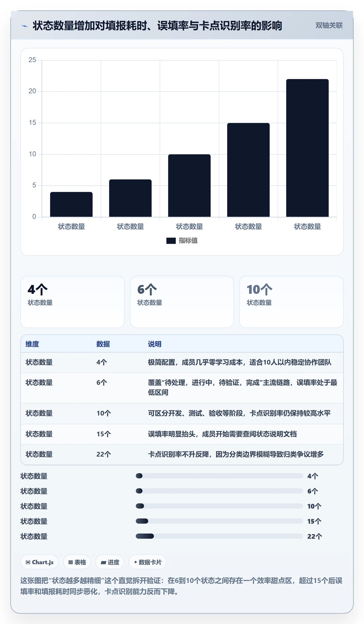Click the 数据卡片 tag chip
This screenshot has width=364, height=624.
pos(148,562)
